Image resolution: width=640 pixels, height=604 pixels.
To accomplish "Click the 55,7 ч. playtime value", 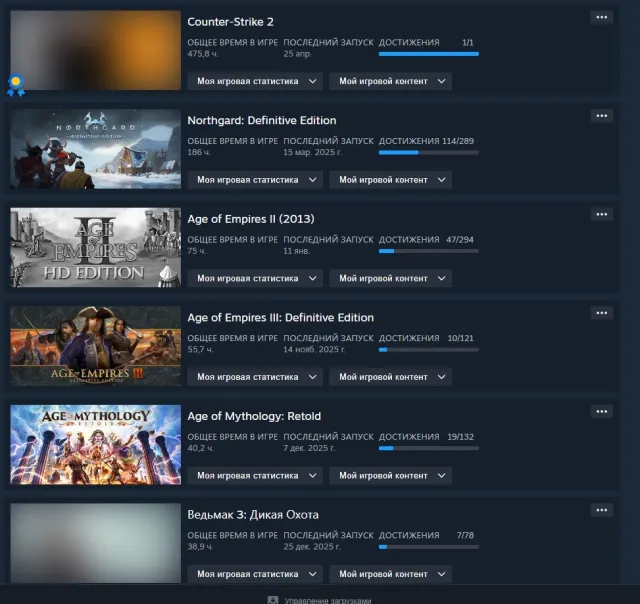I will [x=200, y=349].
